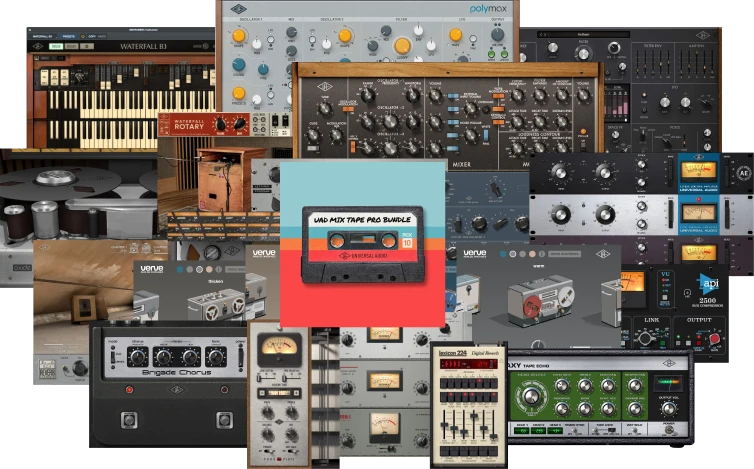This screenshot has height=469, width=754.
Task: Click the verve logo on the right Verve window
Action: coord(475,253)
